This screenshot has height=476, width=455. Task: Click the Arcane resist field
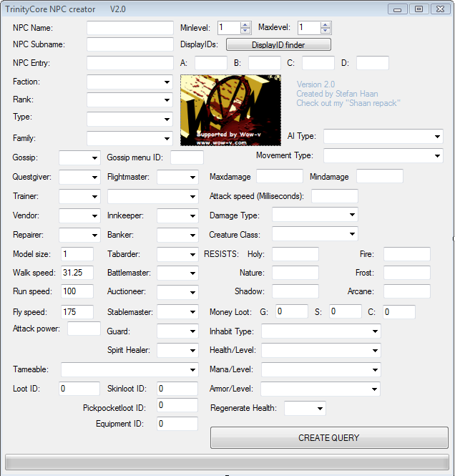coord(407,291)
